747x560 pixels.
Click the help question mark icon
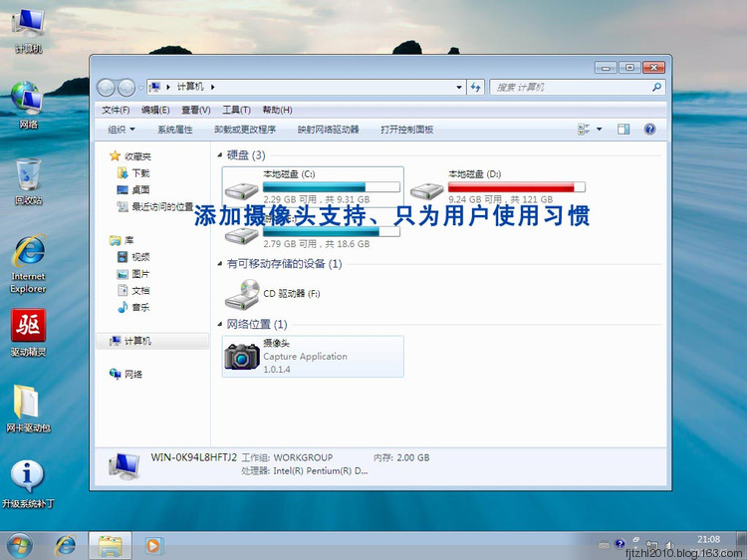click(x=649, y=130)
